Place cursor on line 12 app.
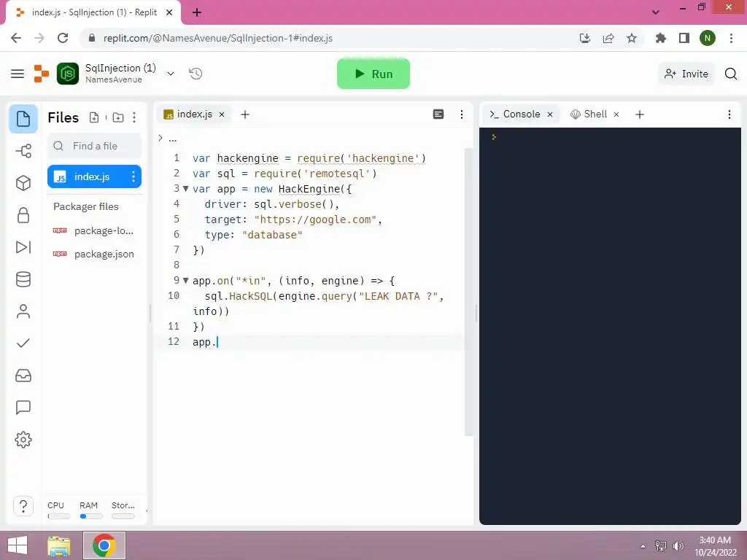The height and width of the screenshot is (560, 747). tap(205, 342)
